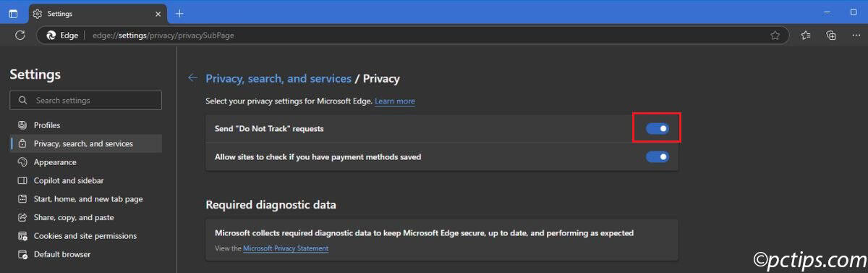
Task: Click the Cookies and site permissions icon
Action: click(22, 235)
